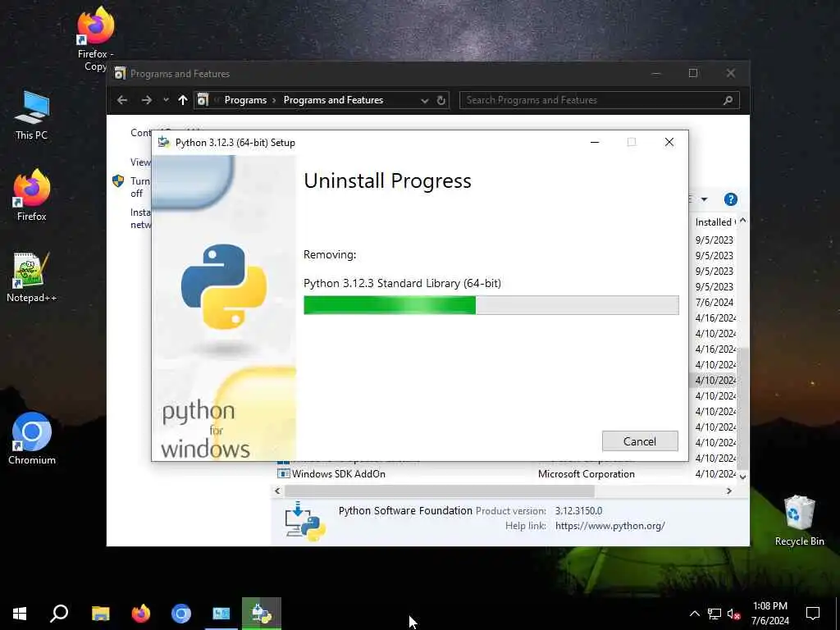Switch to Python Setup taskbar item
The height and width of the screenshot is (630, 840).
click(262, 614)
